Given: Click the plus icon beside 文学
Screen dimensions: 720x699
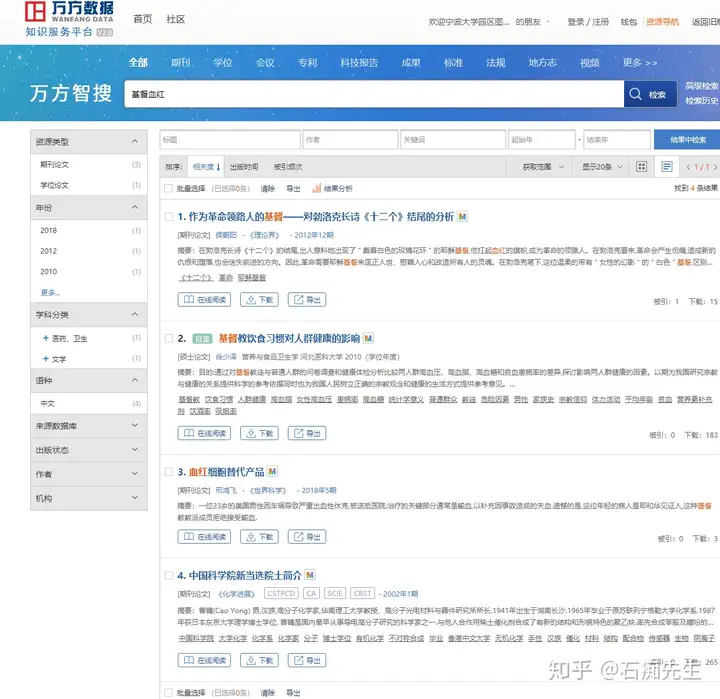Looking at the screenshot, I should tap(45, 359).
